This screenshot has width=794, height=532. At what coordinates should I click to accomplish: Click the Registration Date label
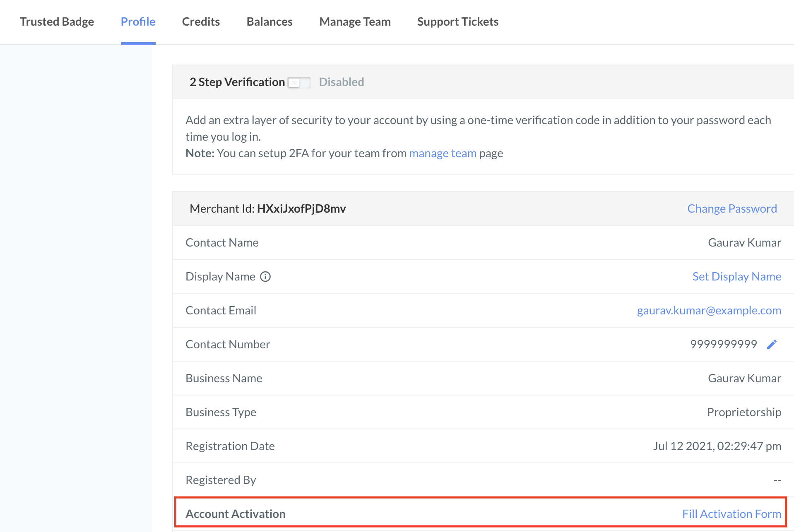(230, 446)
